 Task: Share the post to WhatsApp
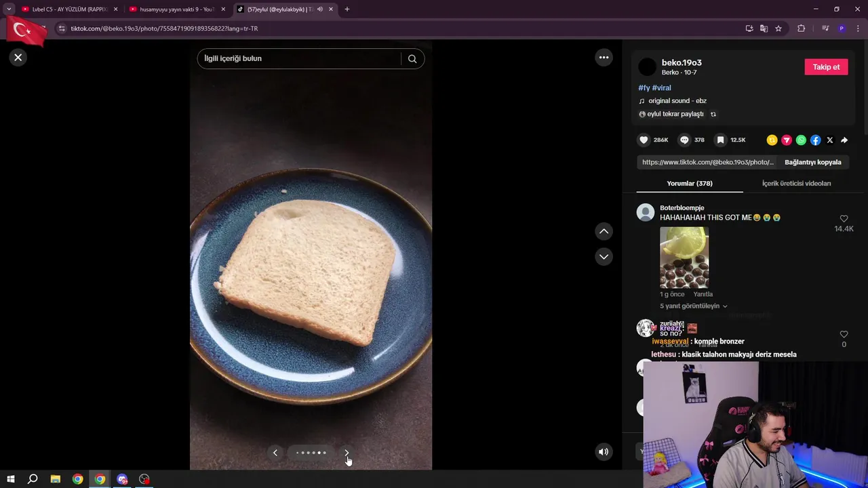pos(801,140)
